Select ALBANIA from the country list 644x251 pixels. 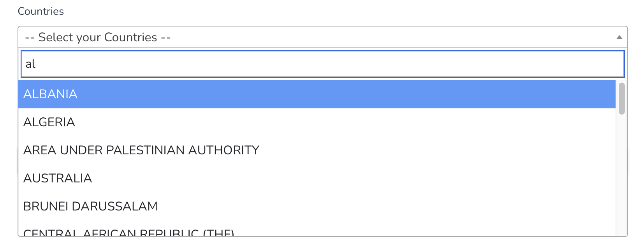[x=51, y=94]
